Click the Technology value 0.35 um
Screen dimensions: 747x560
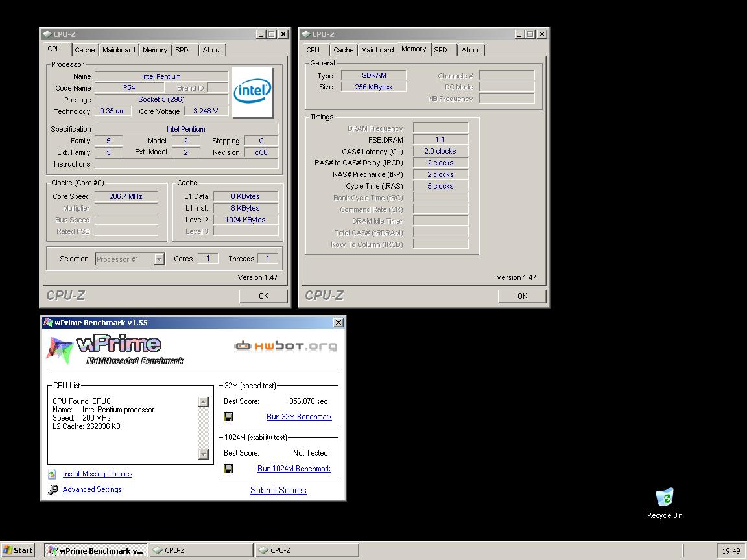click(113, 111)
